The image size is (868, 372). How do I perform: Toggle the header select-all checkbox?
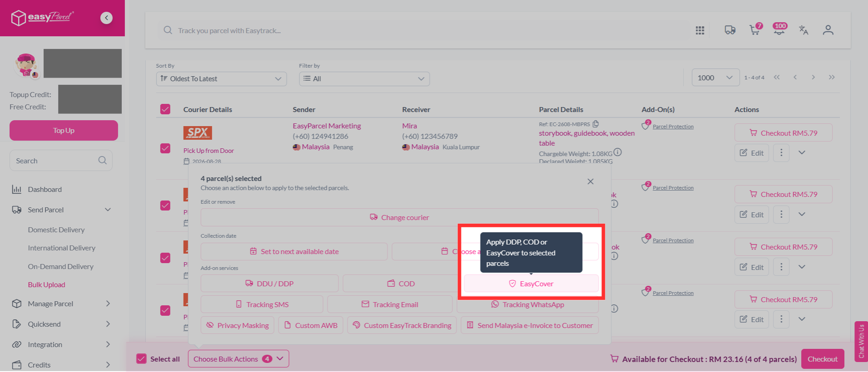pos(165,109)
